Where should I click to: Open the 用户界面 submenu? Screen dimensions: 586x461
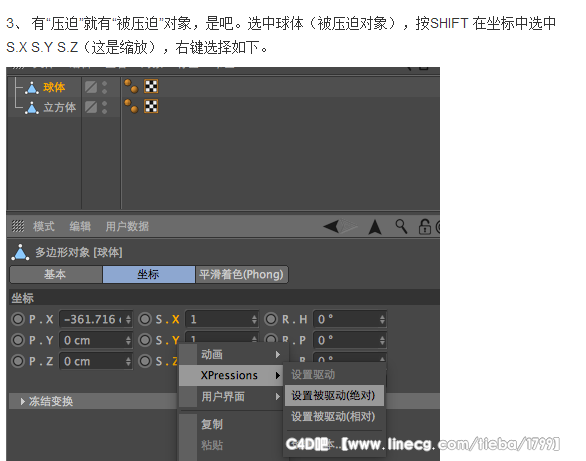[x=231, y=396]
